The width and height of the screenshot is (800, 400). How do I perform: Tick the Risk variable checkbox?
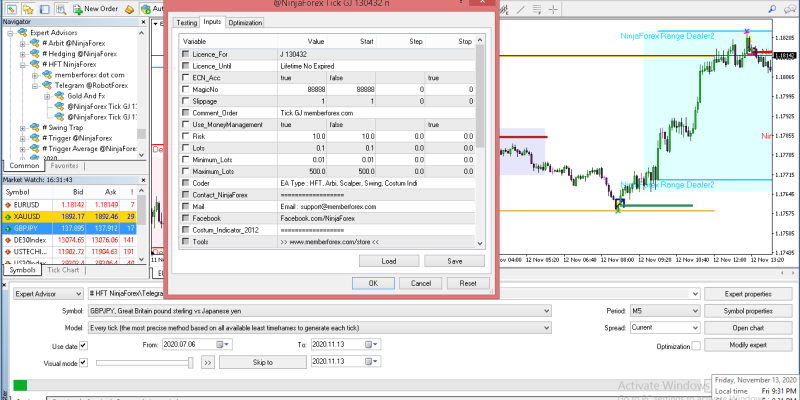[184, 136]
